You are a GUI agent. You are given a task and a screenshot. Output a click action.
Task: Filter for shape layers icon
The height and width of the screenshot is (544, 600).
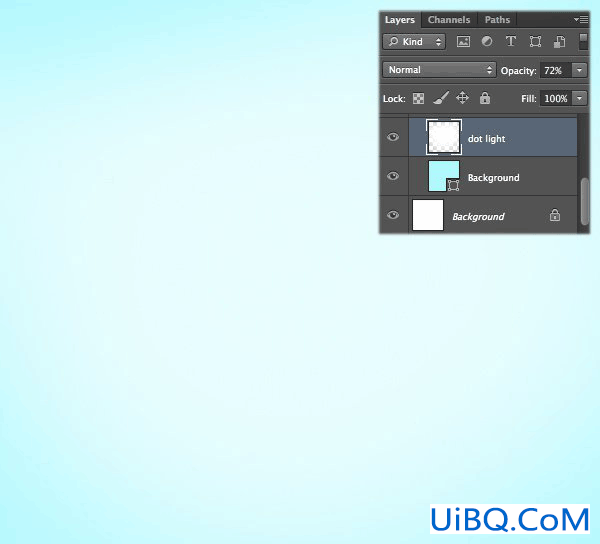point(535,41)
